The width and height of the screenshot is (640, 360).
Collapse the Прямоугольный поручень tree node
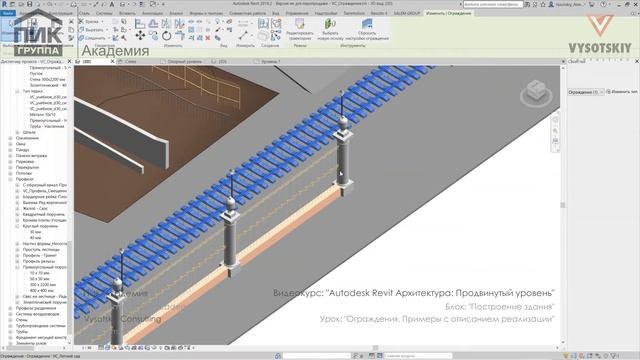coord(17,267)
